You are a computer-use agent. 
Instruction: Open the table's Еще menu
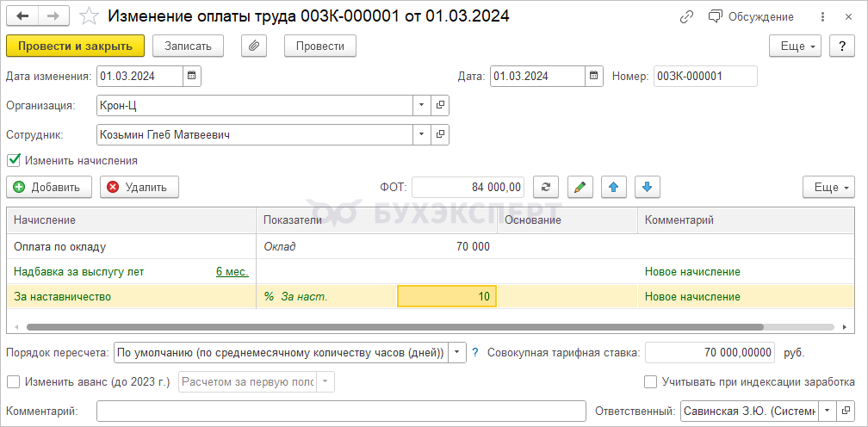(x=828, y=187)
